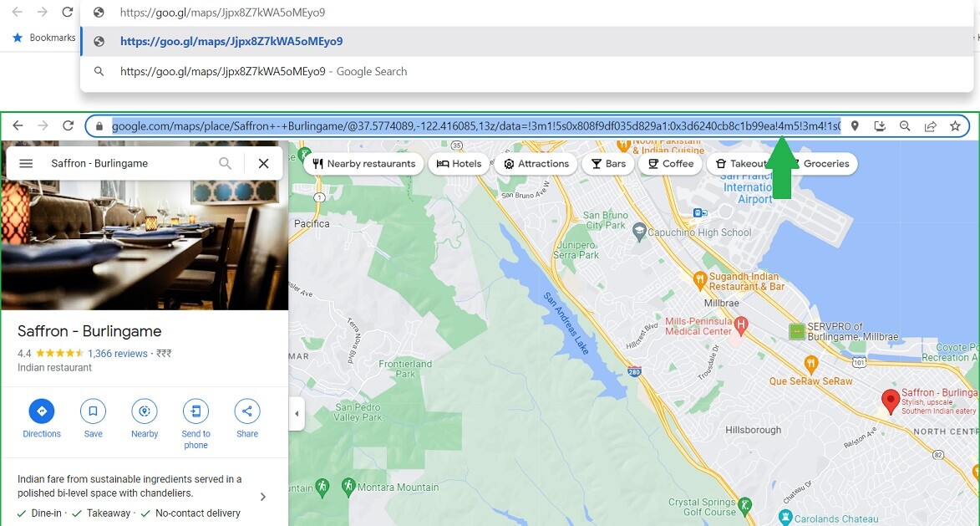This screenshot has width=980, height=526.
Task: Open the Bookmarks star item
Action: [44, 38]
